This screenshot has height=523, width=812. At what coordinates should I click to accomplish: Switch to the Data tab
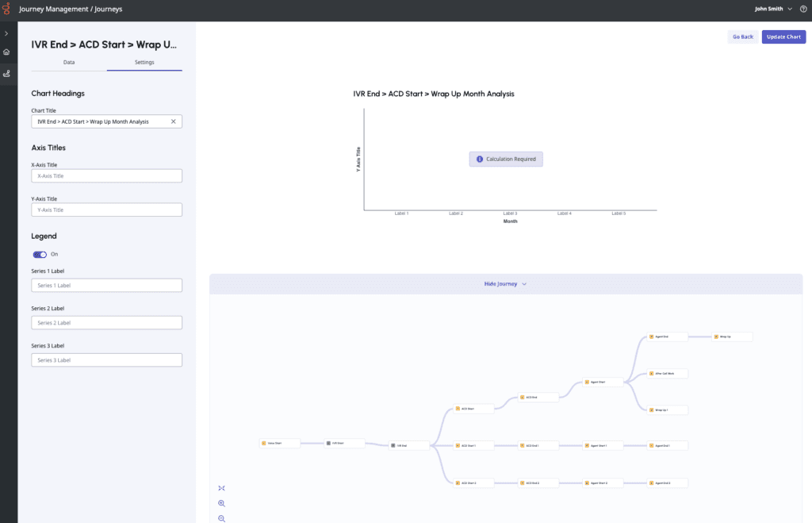coord(69,62)
